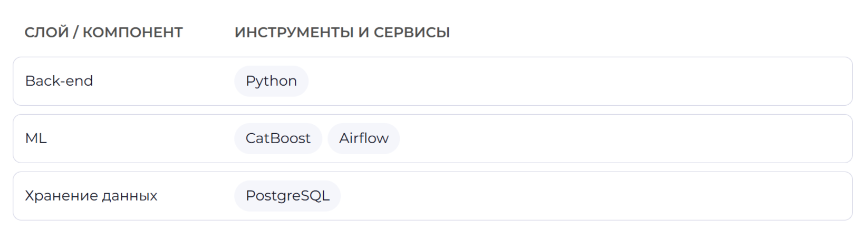Click the Python tag

[x=271, y=81]
